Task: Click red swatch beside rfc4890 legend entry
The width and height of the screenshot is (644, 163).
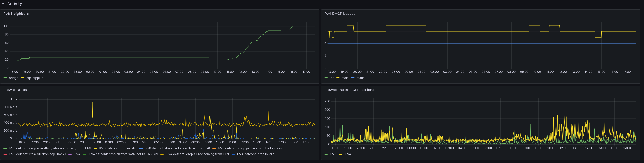Action: click(x=5, y=154)
